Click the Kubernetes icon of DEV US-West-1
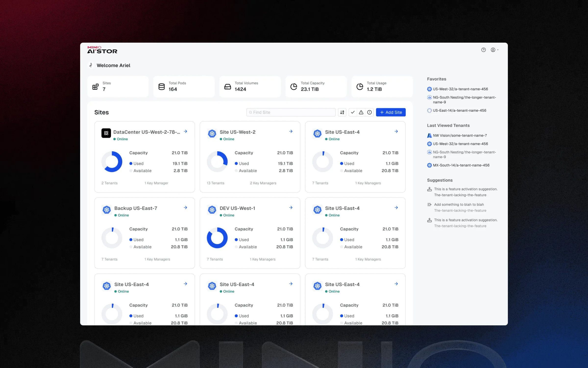 click(x=212, y=210)
